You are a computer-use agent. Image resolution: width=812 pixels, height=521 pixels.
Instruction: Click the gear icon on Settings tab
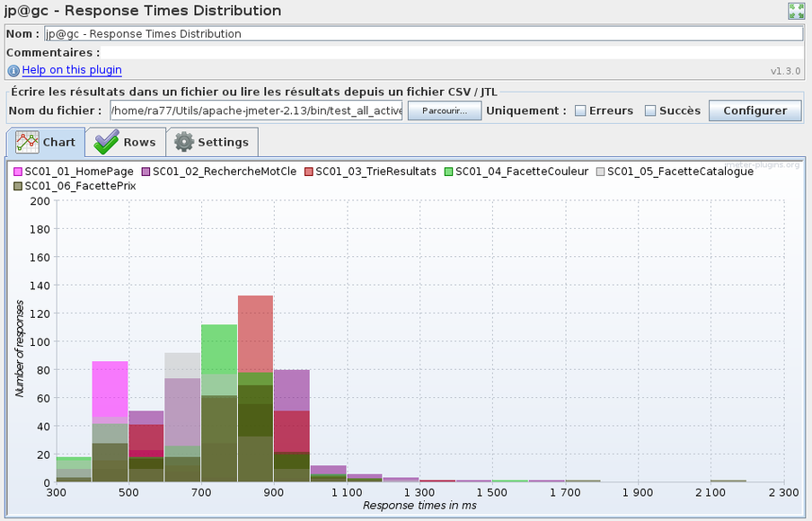(x=184, y=142)
